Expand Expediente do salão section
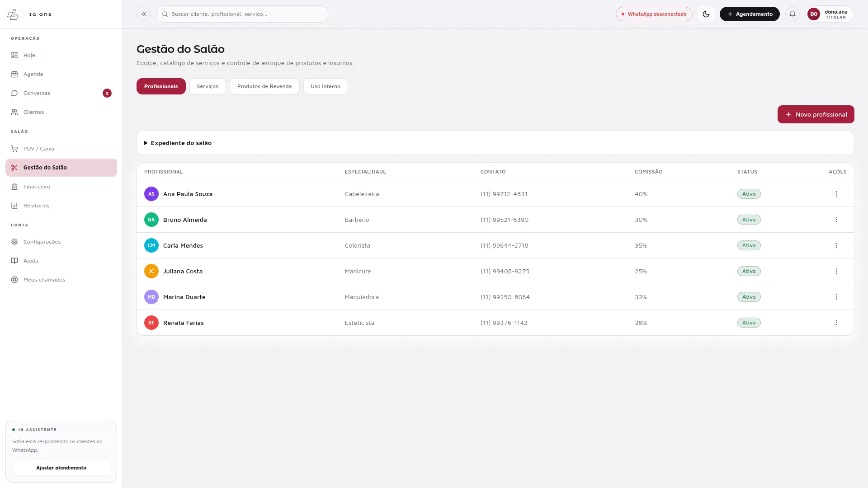Image resolution: width=868 pixels, height=488 pixels. [x=178, y=143]
